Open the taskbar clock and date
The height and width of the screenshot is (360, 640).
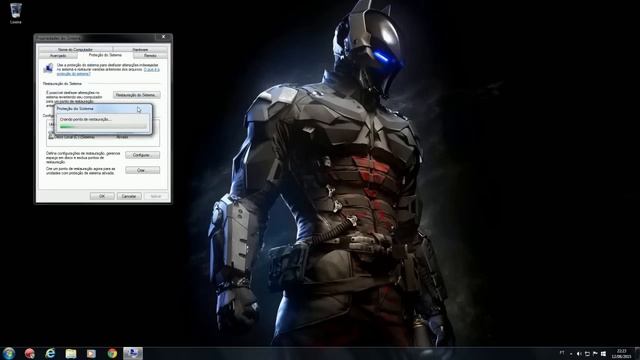[x=621, y=354]
